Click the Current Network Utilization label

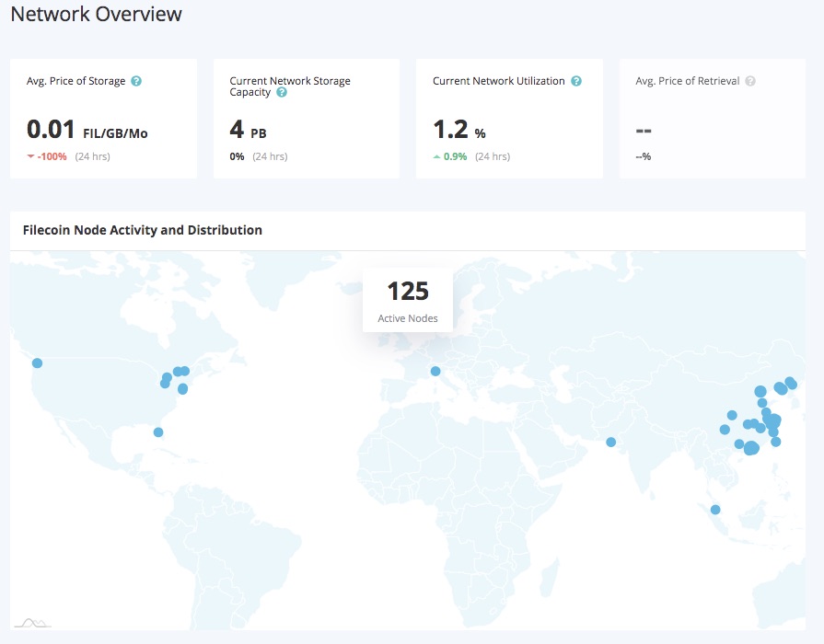coord(499,81)
